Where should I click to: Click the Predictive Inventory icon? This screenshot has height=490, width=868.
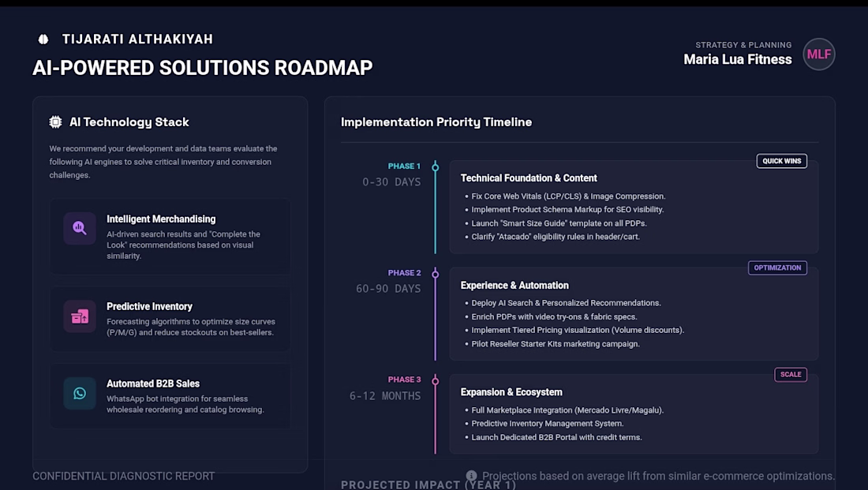click(80, 316)
